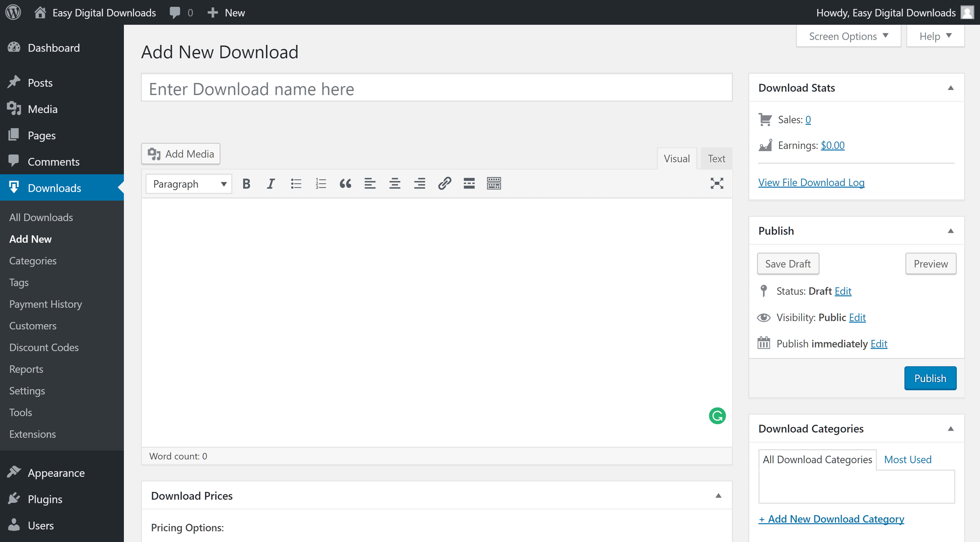Click View File Download Log link
This screenshot has height=542, width=980.
click(811, 182)
